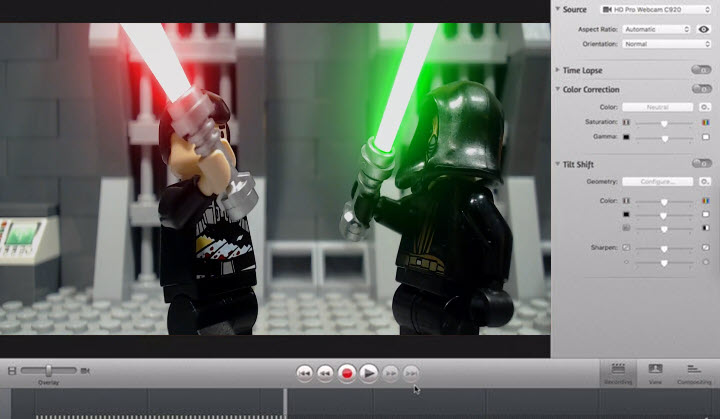Screen dimensions: 720x419
Task: Click the sharp icon at Sharpen slider end
Action: point(706,248)
